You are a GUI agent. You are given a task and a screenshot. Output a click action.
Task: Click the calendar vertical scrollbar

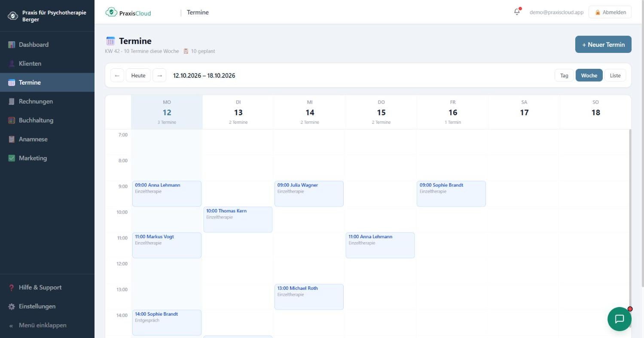tap(629, 228)
